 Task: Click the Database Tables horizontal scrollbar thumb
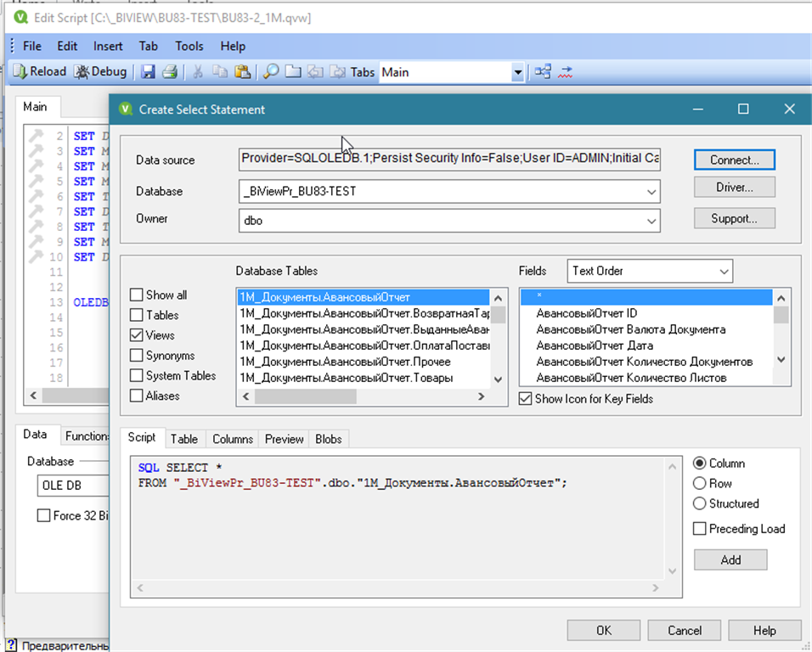[x=306, y=396]
